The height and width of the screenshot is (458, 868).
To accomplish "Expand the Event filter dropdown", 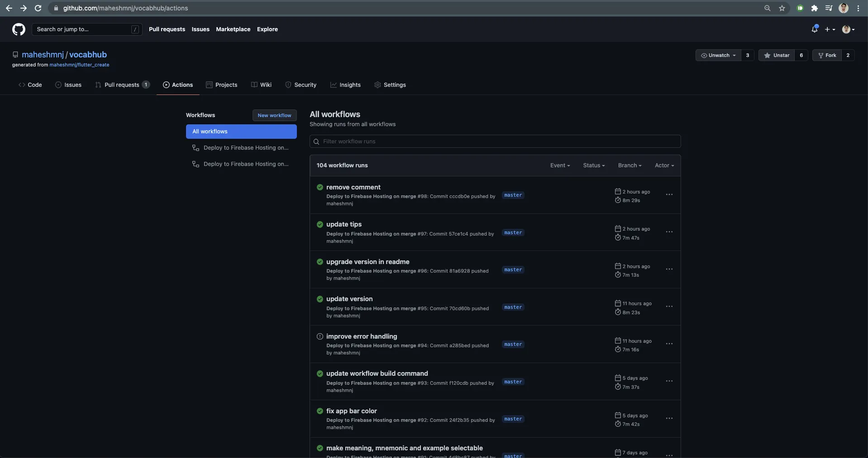I will (560, 165).
